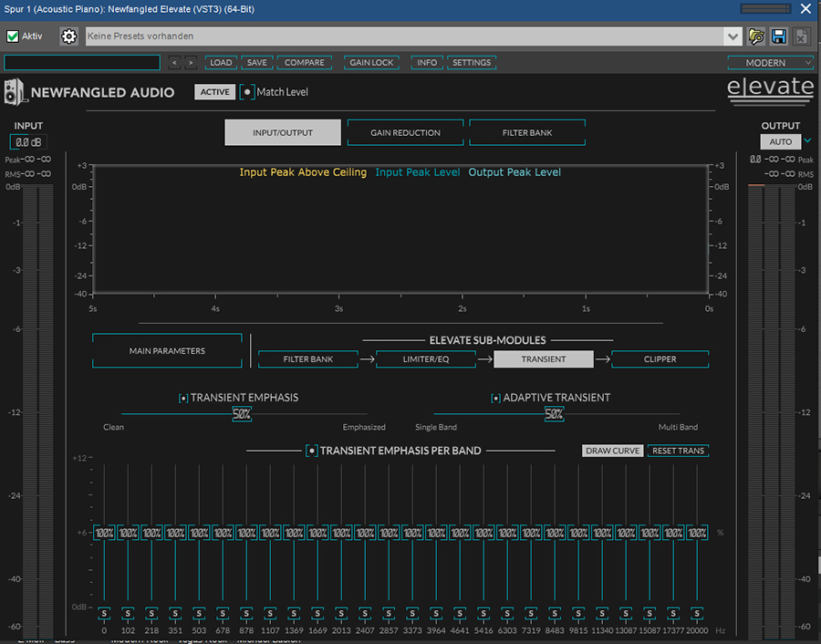Click the LOAD button

(x=221, y=63)
